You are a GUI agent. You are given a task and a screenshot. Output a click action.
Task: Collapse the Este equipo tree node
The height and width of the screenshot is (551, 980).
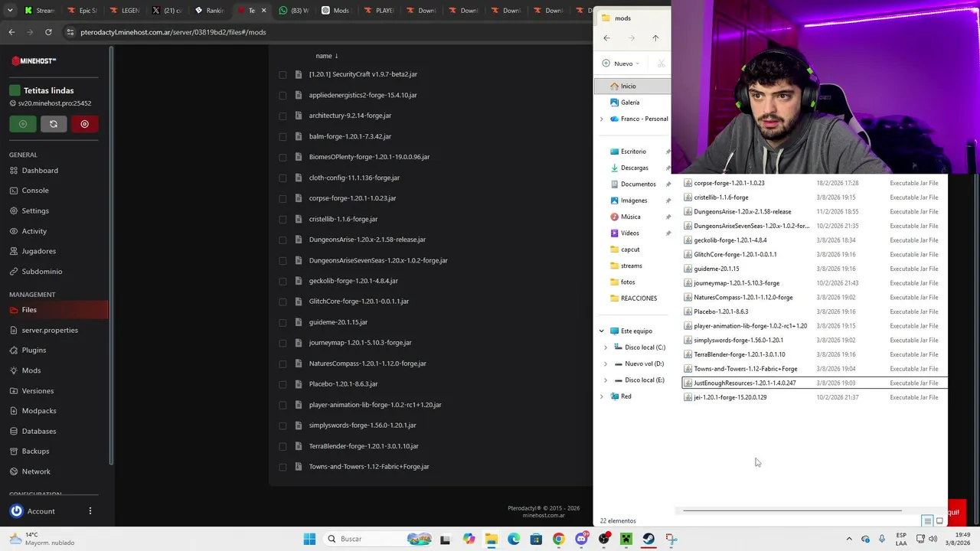pyautogui.click(x=601, y=331)
